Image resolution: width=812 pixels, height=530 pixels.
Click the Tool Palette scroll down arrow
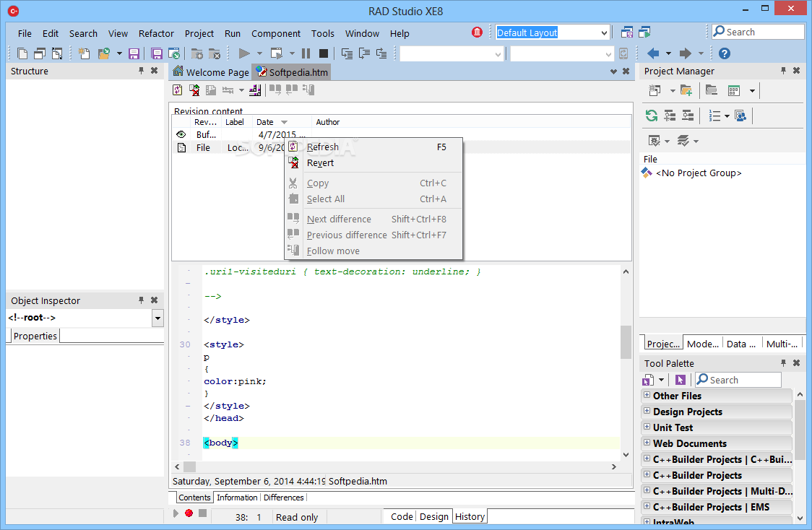(800, 518)
